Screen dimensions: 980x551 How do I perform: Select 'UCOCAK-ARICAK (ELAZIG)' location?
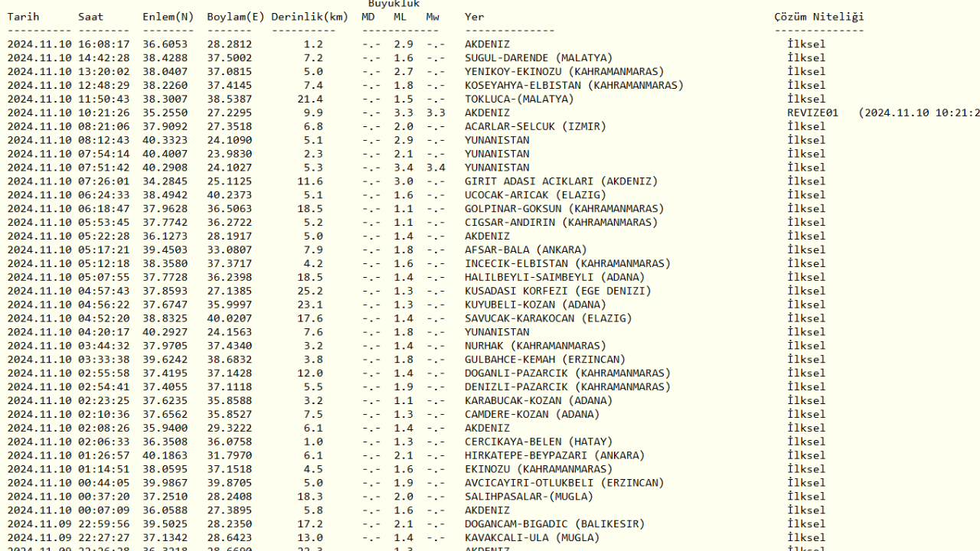point(535,195)
